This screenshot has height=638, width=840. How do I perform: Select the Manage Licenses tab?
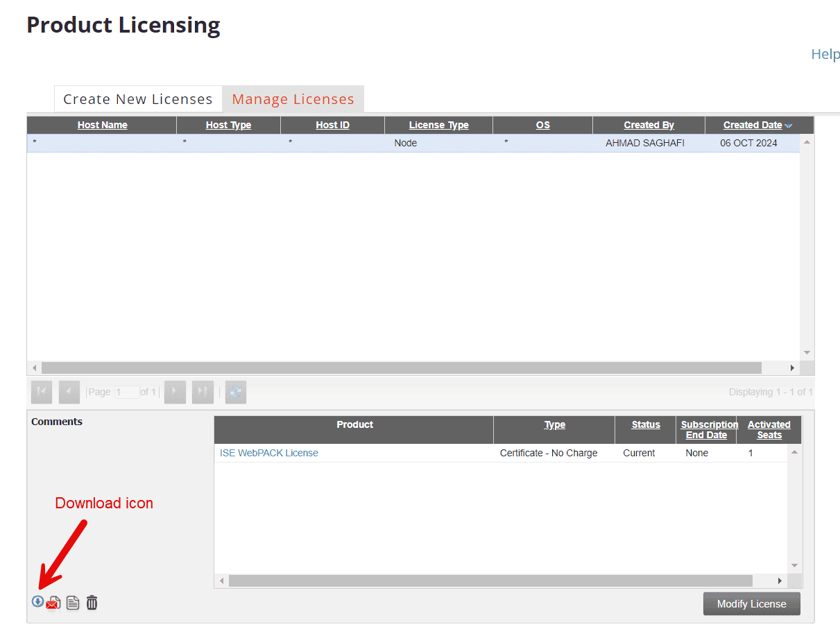tap(293, 98)
